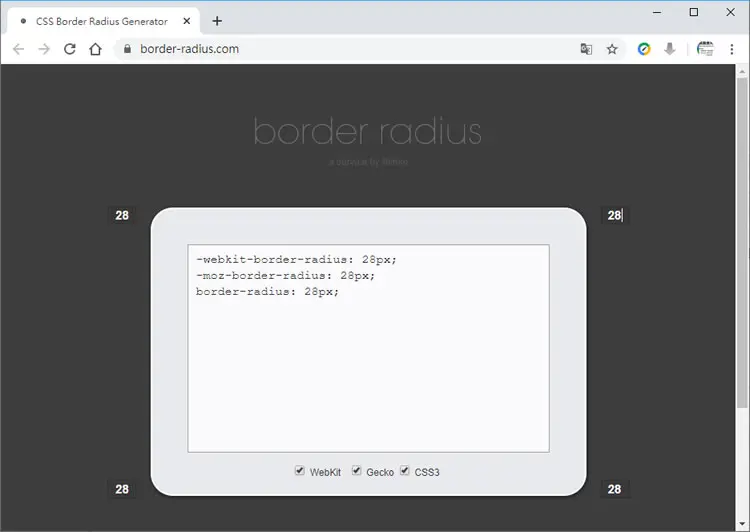Select the CSS Border Radius Generator tab

click(103, 22)
